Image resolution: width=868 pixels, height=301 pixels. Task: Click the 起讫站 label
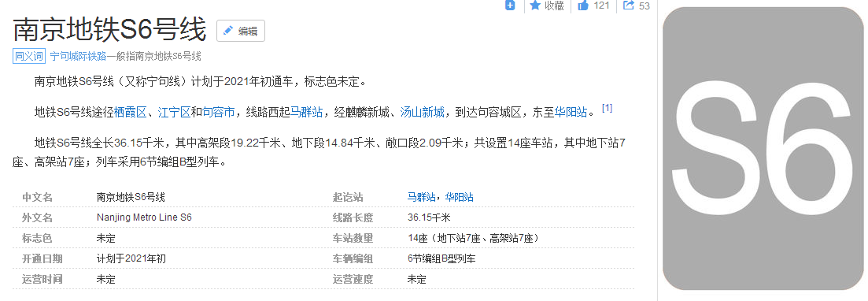(348, 197)
